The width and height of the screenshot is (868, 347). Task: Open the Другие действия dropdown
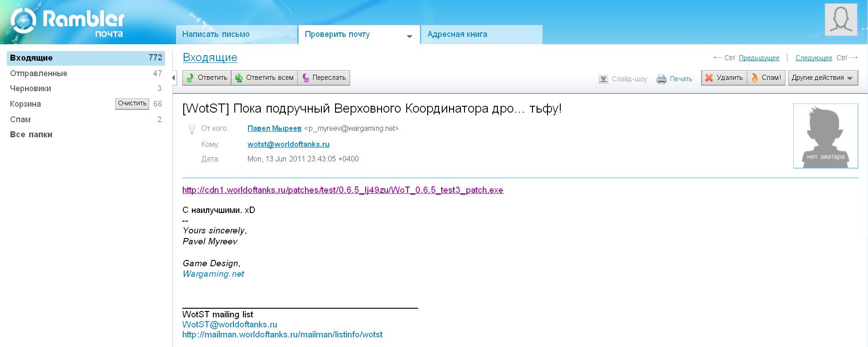(x=823, y=78)
